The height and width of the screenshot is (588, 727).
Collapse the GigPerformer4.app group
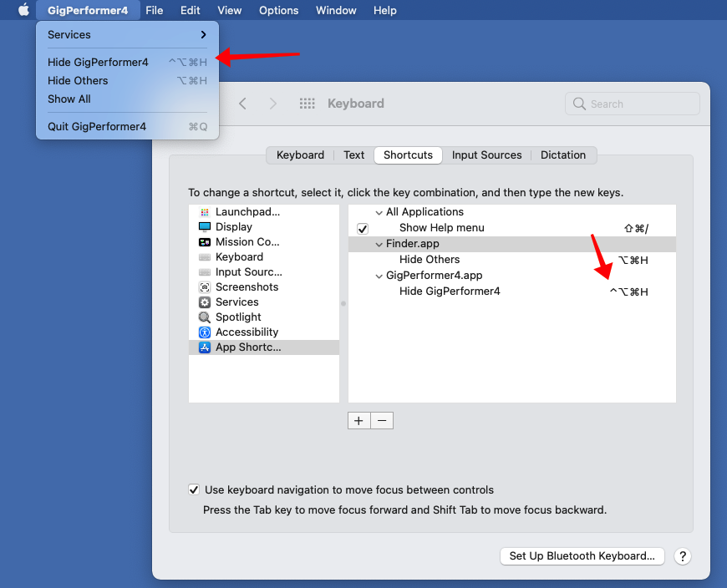pos(379,276)
